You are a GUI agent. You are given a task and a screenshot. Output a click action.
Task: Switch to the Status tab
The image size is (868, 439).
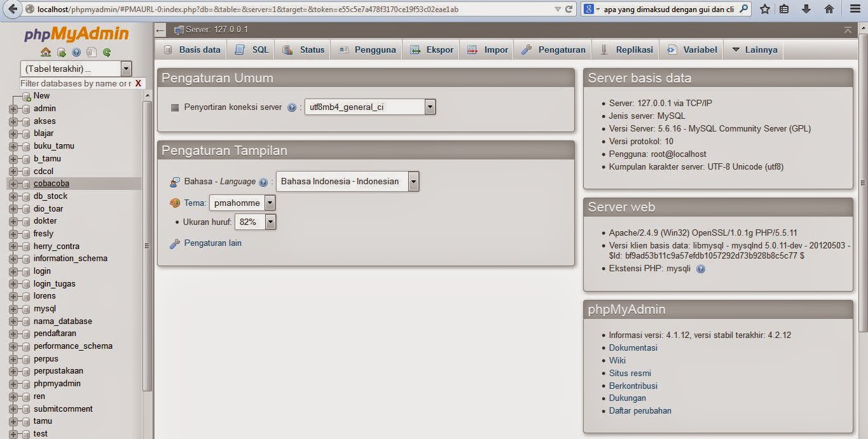(x=303, y=50)
